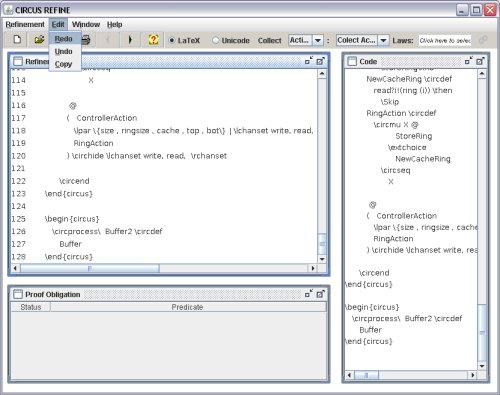
Task: Click the Laws selection field
Action: point(445,40)
